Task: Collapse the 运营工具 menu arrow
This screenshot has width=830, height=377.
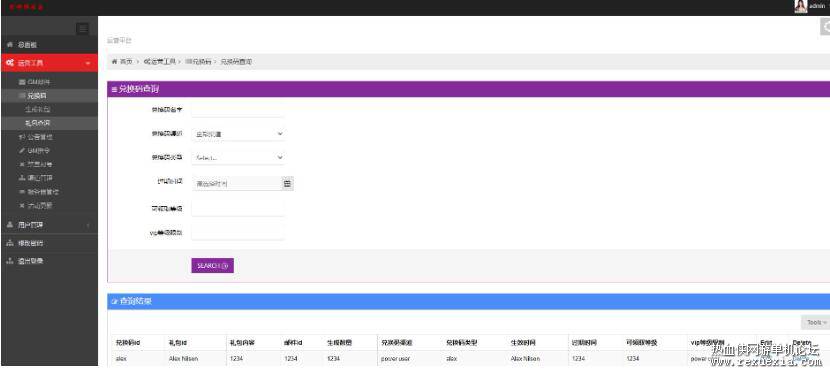Action: click(88, 63)
